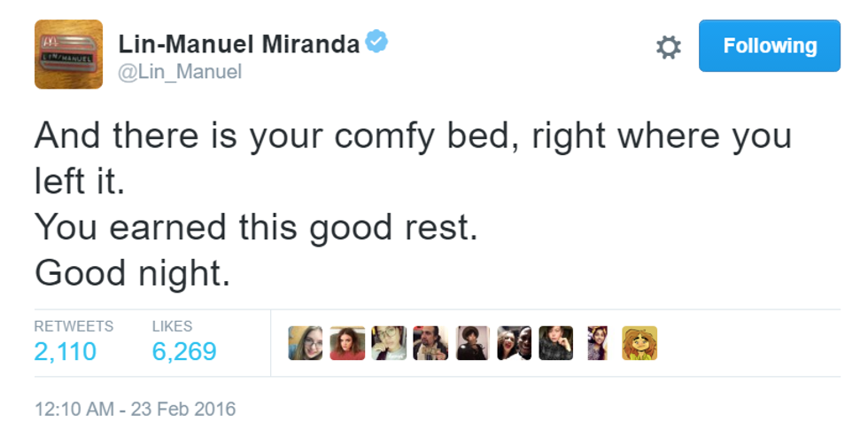
Task: Open Lin-Manuel Miranda's profile picture
Action: 68,55
